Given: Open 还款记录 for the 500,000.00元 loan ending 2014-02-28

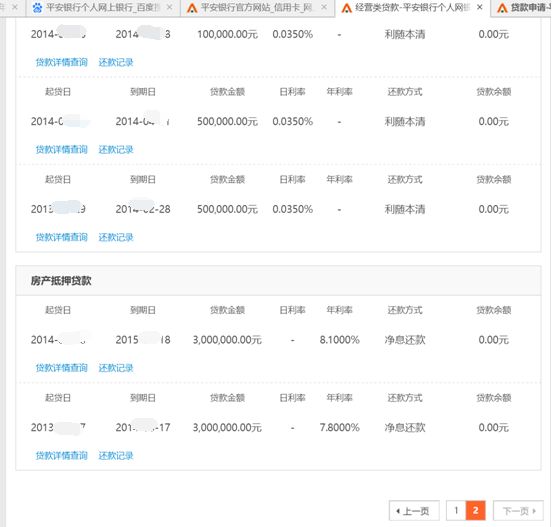Looking at the screenshot, I should 116,237.
